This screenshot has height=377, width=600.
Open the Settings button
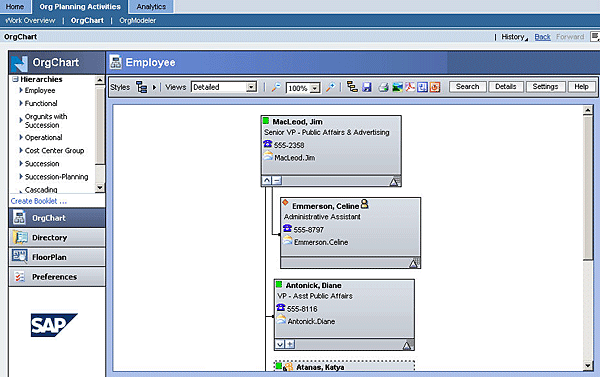click(x=545, y=87)
